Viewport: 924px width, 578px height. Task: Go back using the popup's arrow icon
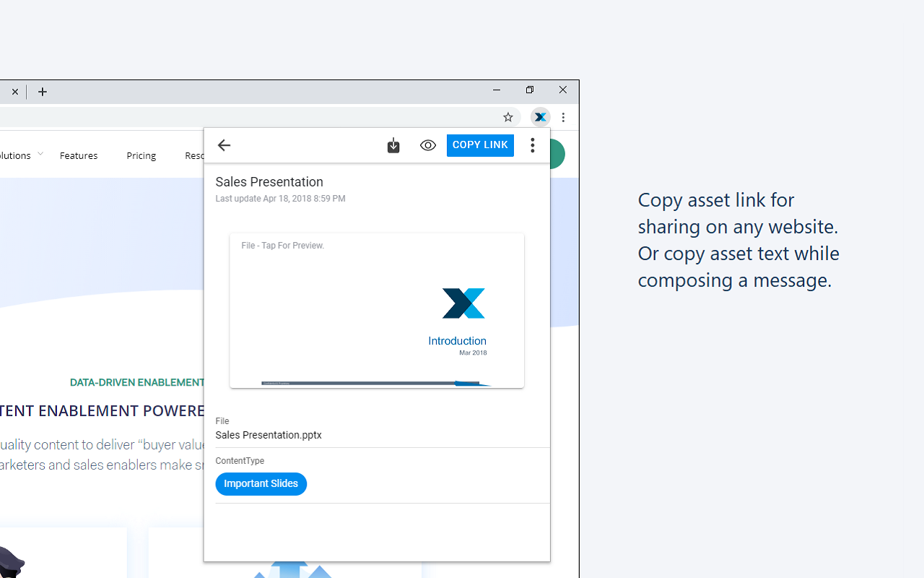pos(224,145)
